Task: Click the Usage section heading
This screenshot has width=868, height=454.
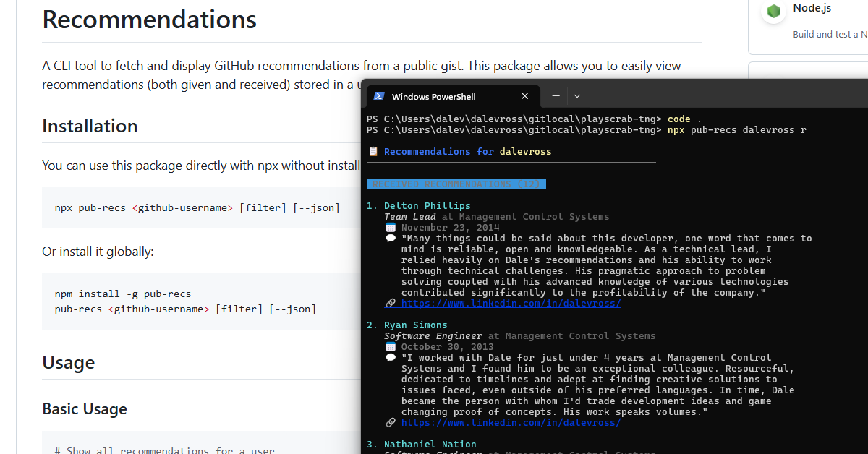Action: pos(69,362)
